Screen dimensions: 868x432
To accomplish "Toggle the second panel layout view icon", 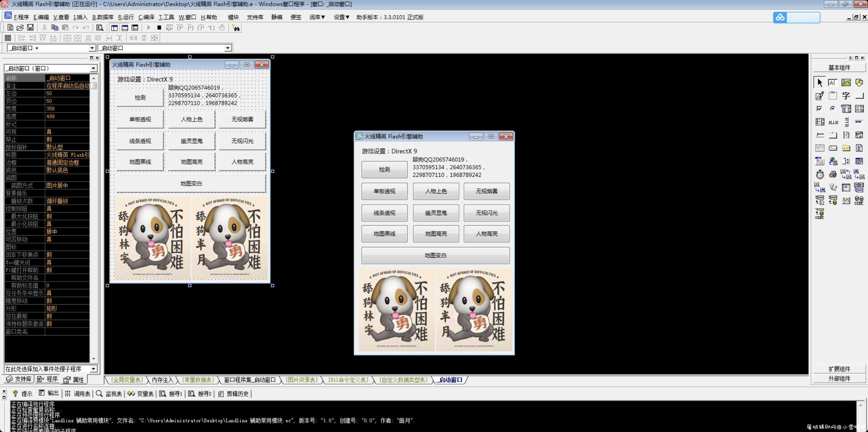I will (125, 27).
